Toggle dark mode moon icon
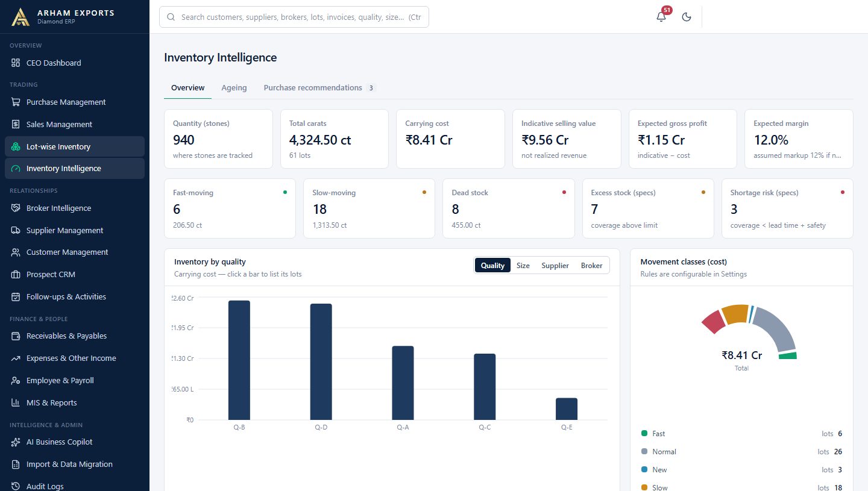868x491 pixels. click(x=686, y=17)
